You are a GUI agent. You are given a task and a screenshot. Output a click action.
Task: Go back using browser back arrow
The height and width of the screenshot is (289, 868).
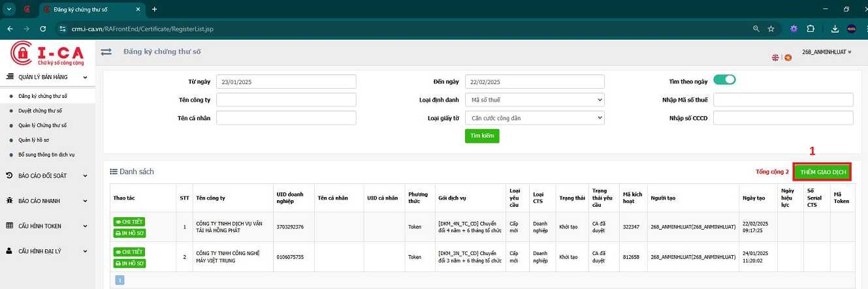click(10, 29)
